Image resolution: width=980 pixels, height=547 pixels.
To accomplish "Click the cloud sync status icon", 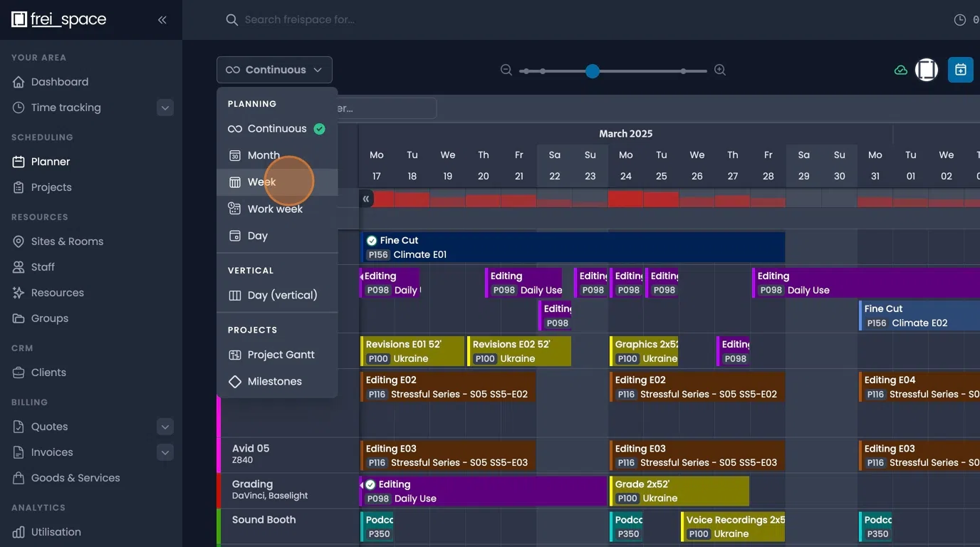I will (900, 70).
